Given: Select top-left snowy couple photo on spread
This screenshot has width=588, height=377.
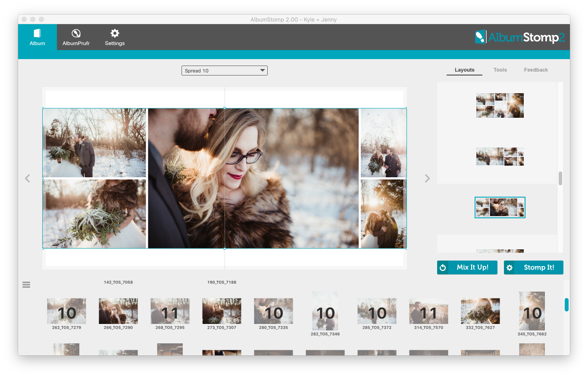Looking at the screenshot, I should pos(94,143).
